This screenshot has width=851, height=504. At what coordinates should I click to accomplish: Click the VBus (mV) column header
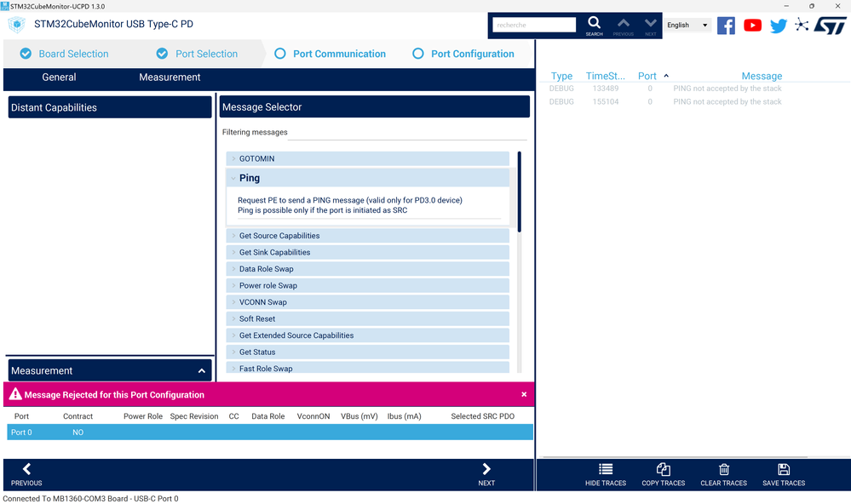[x=359, y=416]
